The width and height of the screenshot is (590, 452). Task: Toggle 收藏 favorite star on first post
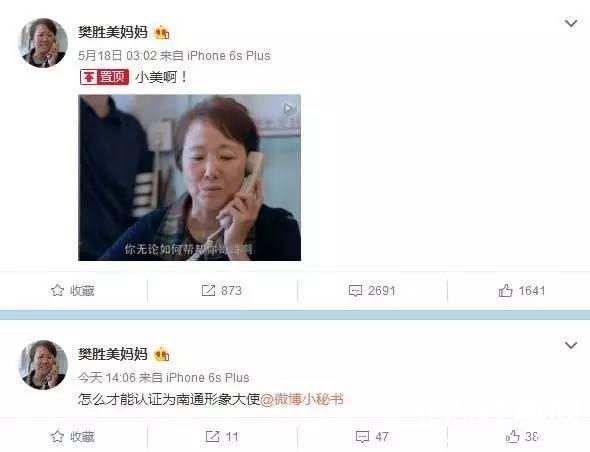coord(73,291)
